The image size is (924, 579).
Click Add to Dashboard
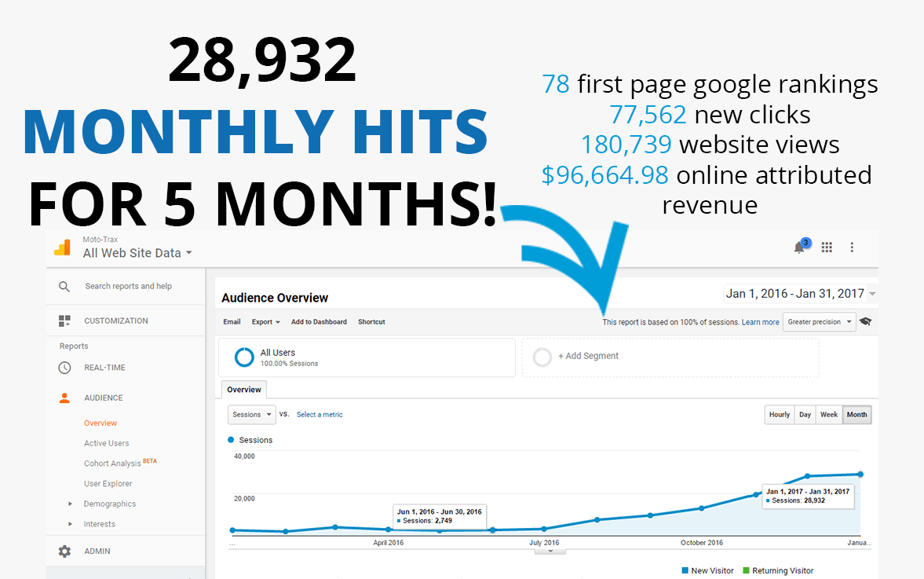tap(319, 321)
